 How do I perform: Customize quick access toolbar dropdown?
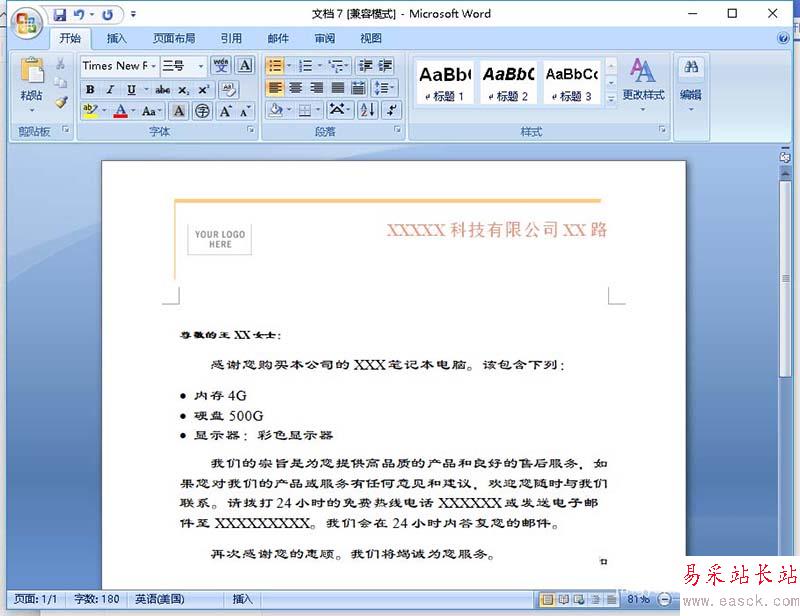[x=133, y=15]
